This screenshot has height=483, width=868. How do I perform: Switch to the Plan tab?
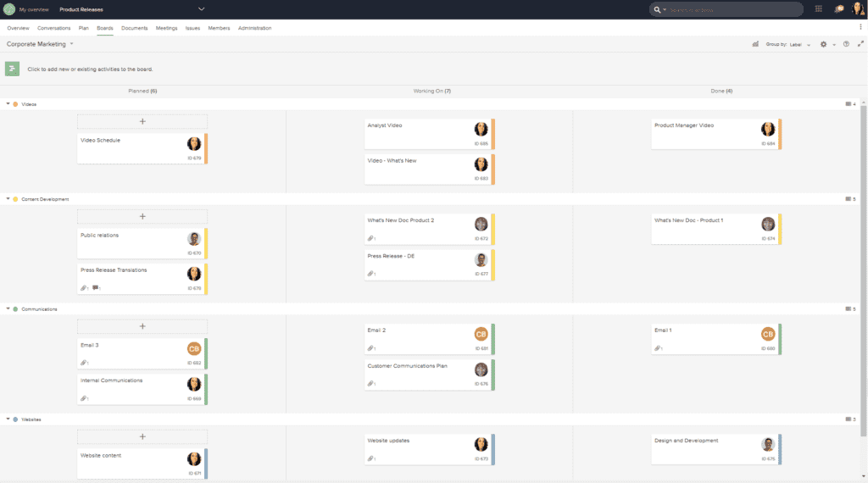tap(84, 28)
